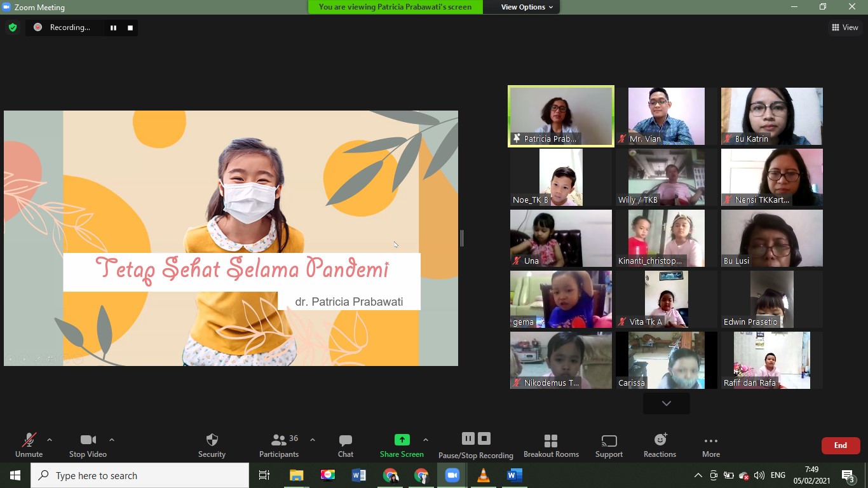Click the viewing Patricia Prabawati's screen banner
This screenshot has width=868, height=488.
395,7
